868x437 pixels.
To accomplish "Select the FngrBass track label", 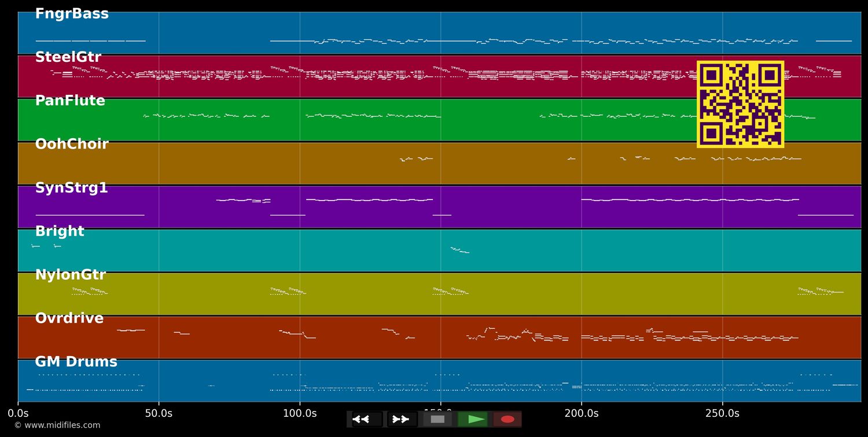I will pyautogui.click(x=72, y=14).
